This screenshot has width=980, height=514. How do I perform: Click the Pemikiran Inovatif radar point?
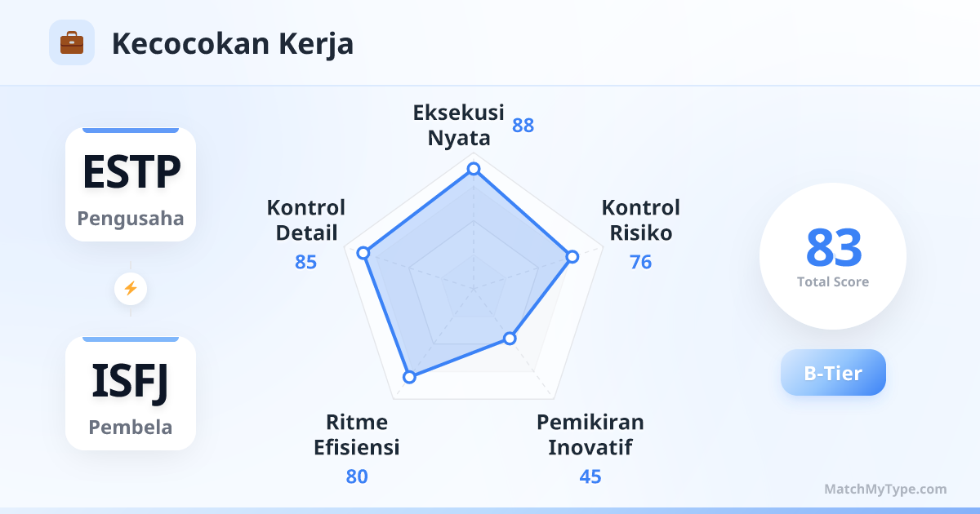[x=510, y=338]
